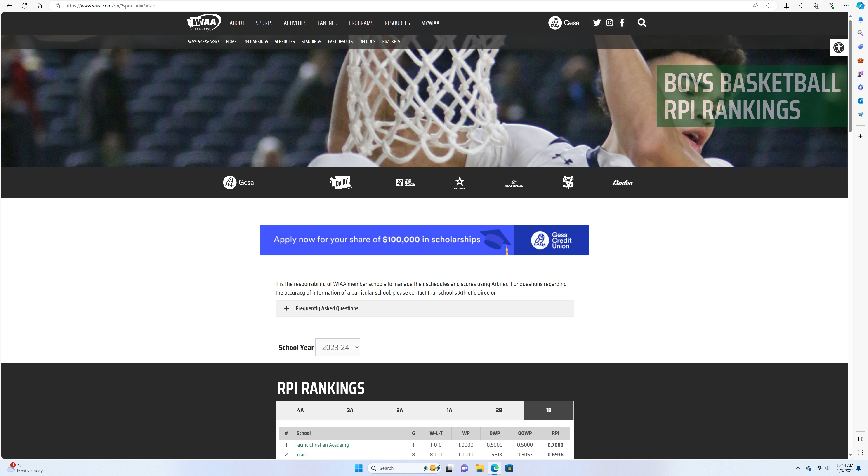Open Pacific Christian Academy school link
The height and width of the screenshot is (476, 868).
(321, 445)
